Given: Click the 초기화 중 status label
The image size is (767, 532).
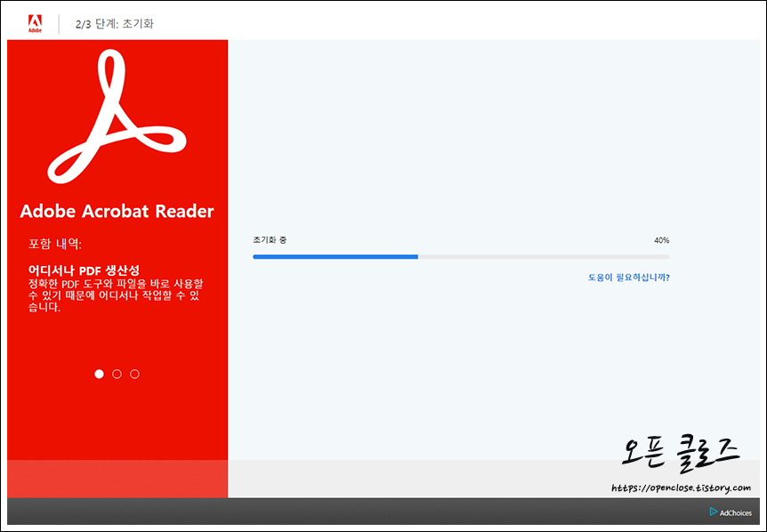Looking at the screenshot, I should coord(270,240).
